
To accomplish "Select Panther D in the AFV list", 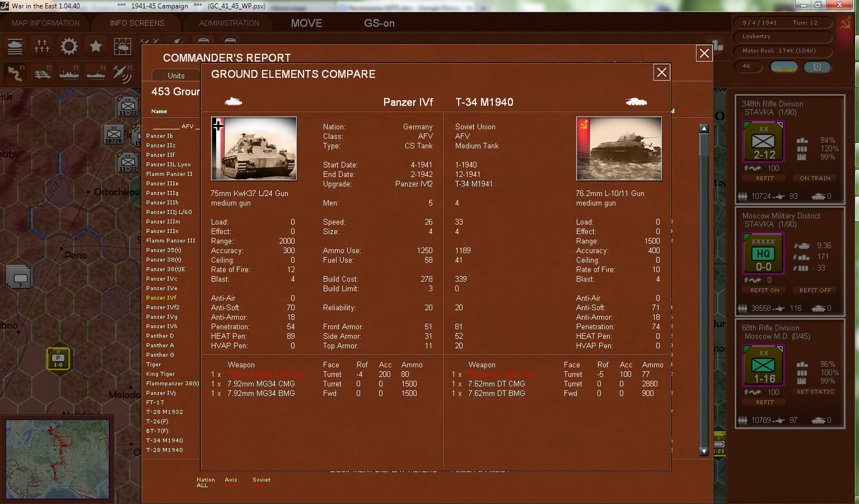I will click(x=160, y=336).
